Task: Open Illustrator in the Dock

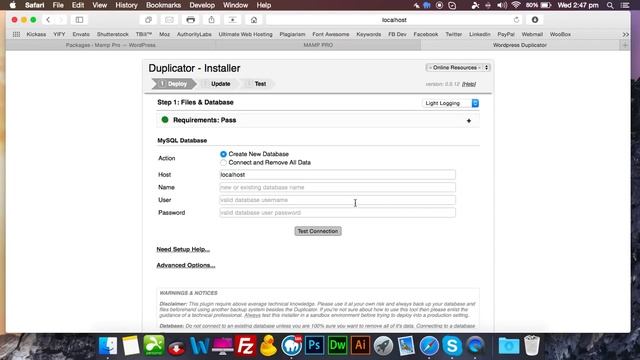Action: pos(360,345)
